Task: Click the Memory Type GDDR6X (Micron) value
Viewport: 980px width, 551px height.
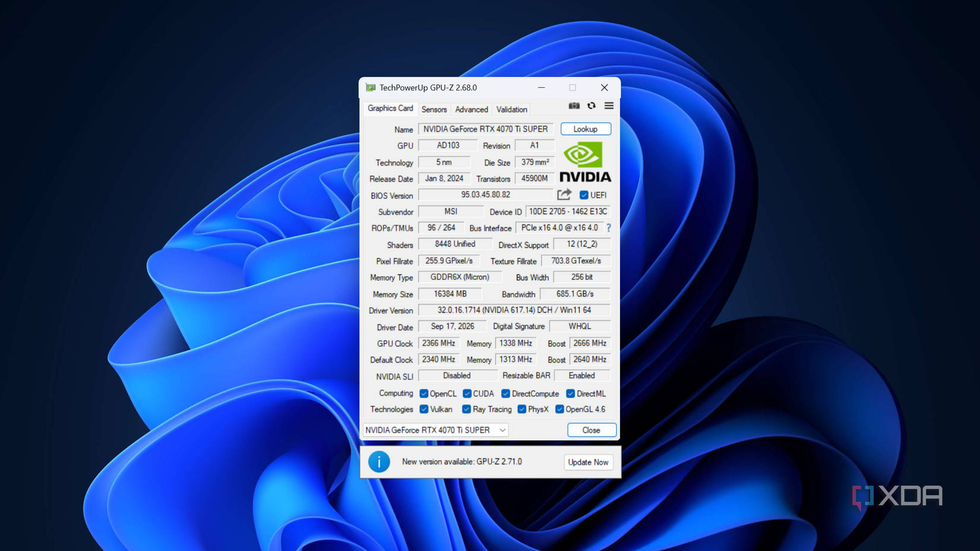Action: click(460, 277)
